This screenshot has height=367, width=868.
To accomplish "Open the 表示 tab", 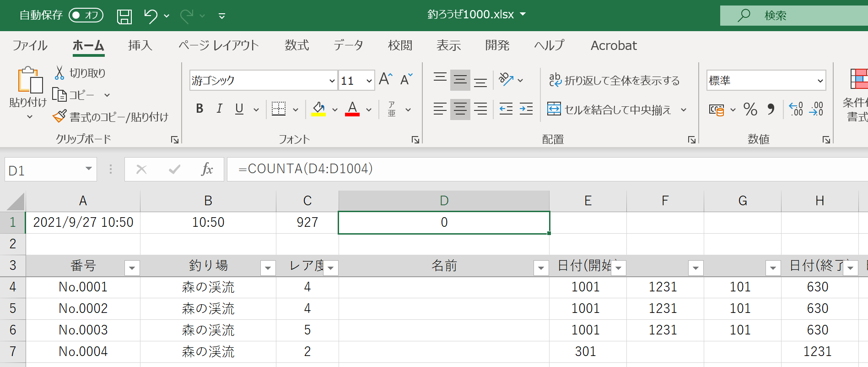I will pyautogui.click(x=448, y=45).
